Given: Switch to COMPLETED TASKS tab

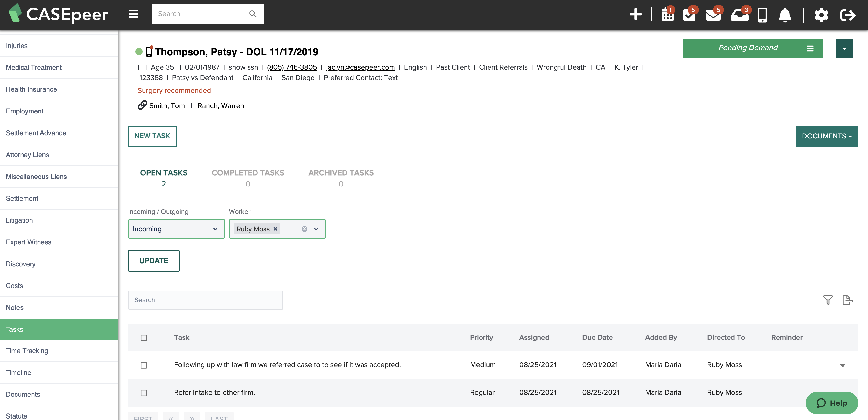Looking at the screenshot, I should [x=248, y=178].
